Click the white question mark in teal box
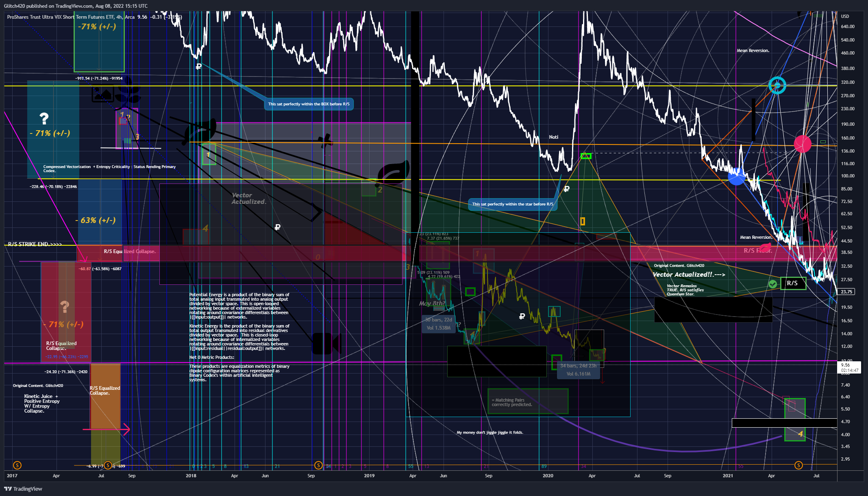Image resolution: width=868 pixels, height=496 pixels. 44,118
